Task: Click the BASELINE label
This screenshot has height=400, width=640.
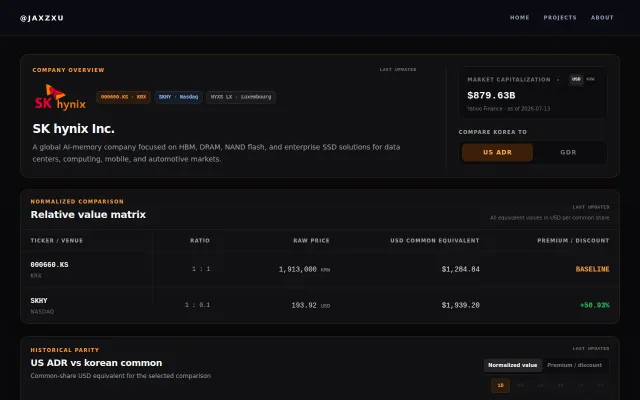Action: [x=592, y=269]
